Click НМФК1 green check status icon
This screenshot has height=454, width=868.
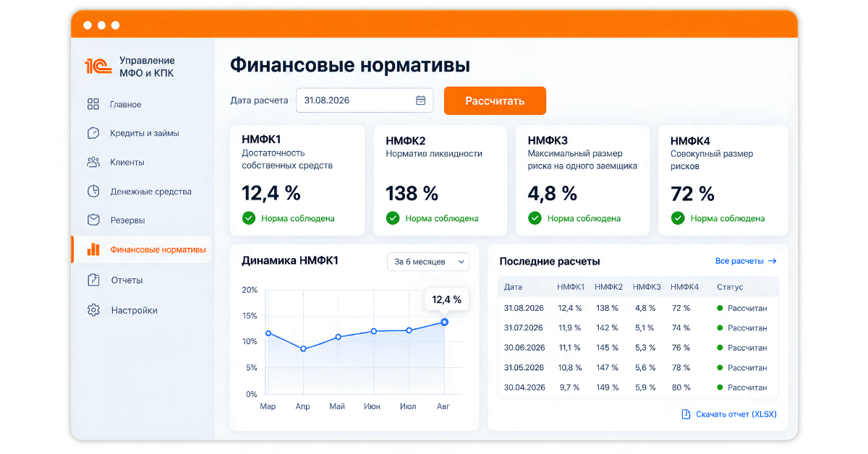pos(248,218)
